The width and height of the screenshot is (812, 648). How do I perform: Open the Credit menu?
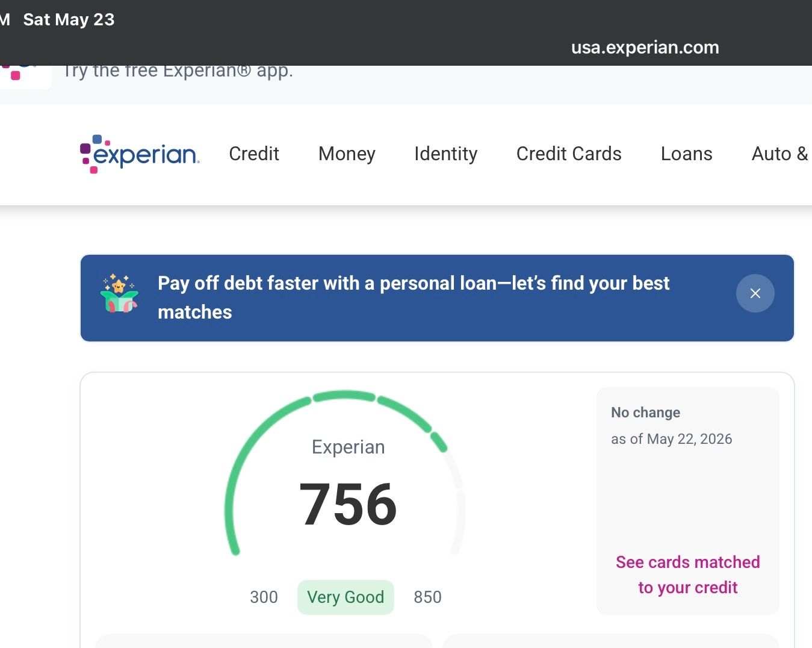pos(254,154)
